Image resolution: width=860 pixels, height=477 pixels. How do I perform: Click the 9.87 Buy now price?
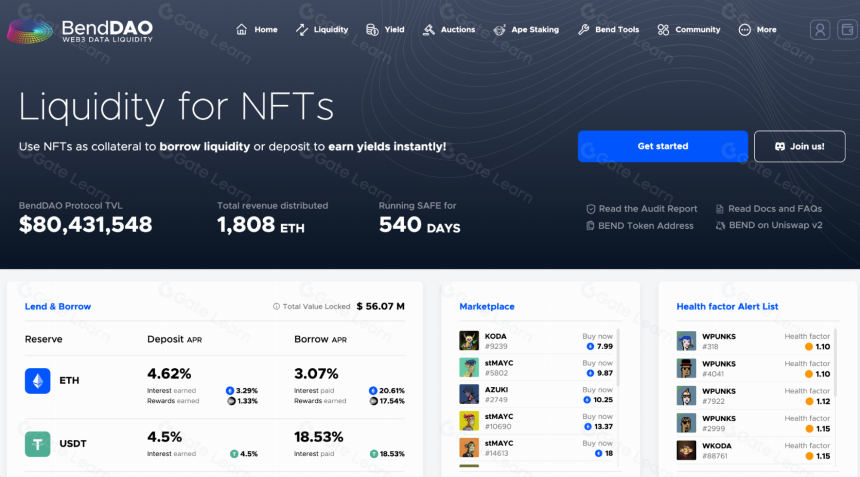pos(599,373)
